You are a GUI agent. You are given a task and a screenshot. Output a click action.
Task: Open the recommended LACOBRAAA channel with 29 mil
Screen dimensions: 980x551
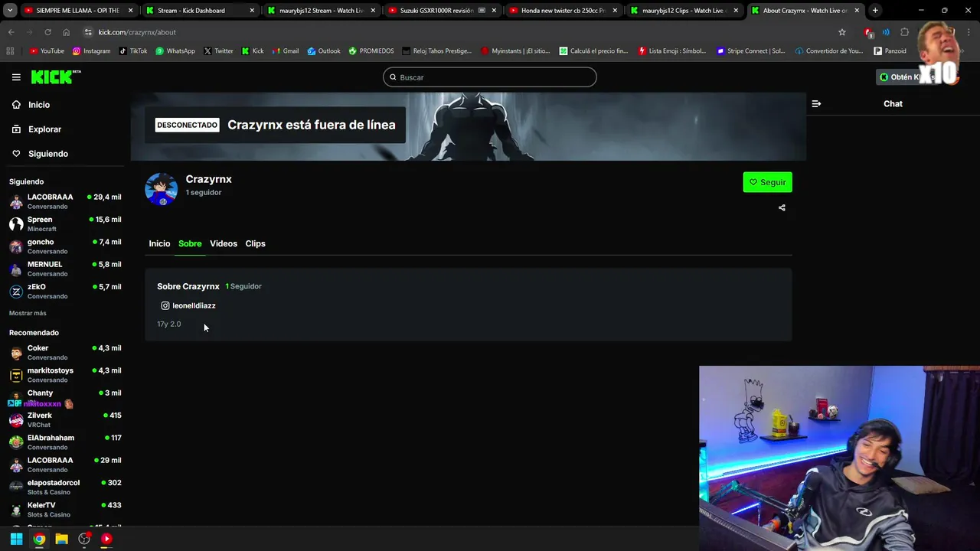(x=65, y=465)
